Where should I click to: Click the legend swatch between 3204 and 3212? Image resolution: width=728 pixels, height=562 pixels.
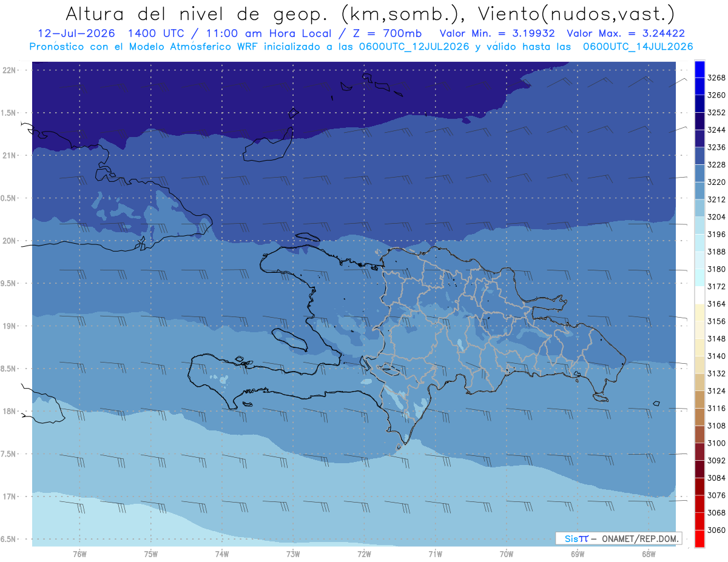[699, 208]
